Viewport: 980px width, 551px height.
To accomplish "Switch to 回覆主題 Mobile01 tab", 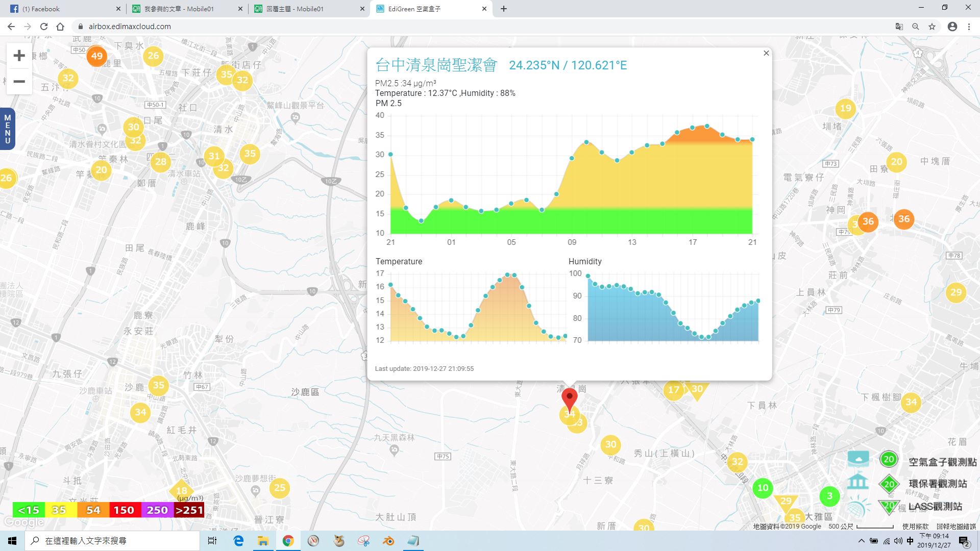I will [x=309, y=9].
